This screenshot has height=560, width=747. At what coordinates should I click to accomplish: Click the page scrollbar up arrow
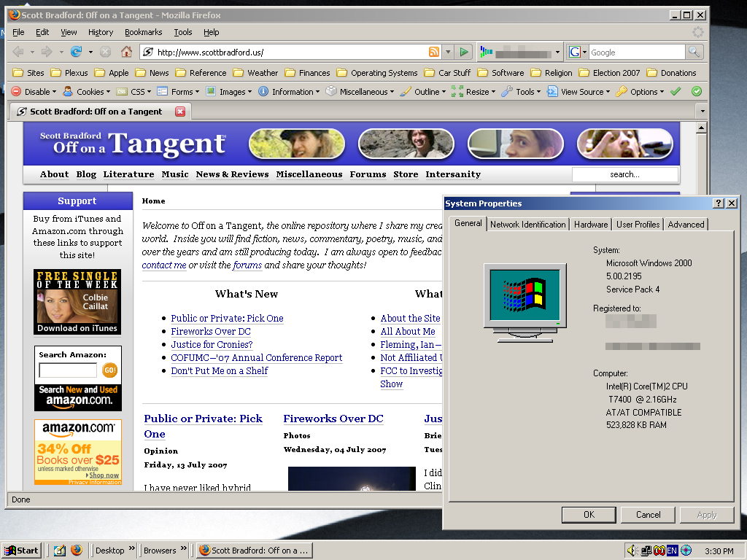pos(701,128)
